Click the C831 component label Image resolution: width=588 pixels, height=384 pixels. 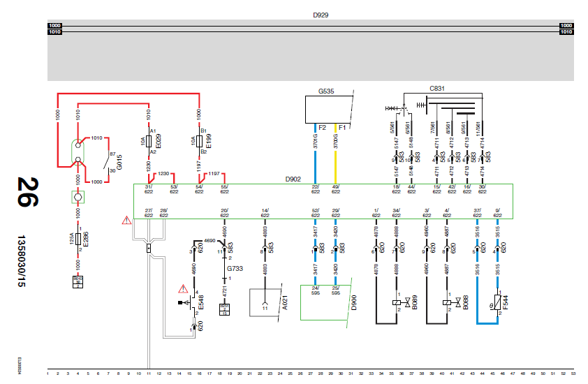pos(437,89)
